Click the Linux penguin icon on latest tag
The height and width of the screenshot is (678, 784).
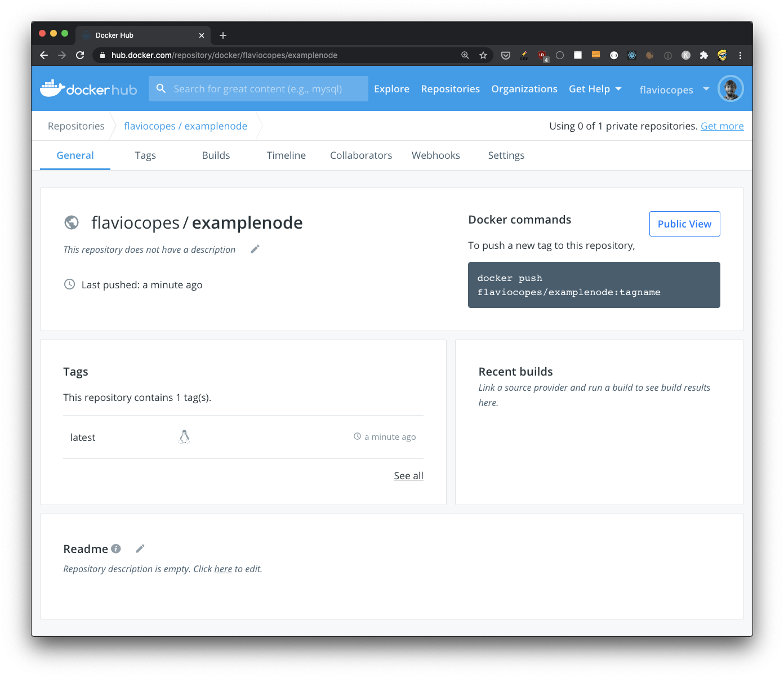tap(184, 437)
